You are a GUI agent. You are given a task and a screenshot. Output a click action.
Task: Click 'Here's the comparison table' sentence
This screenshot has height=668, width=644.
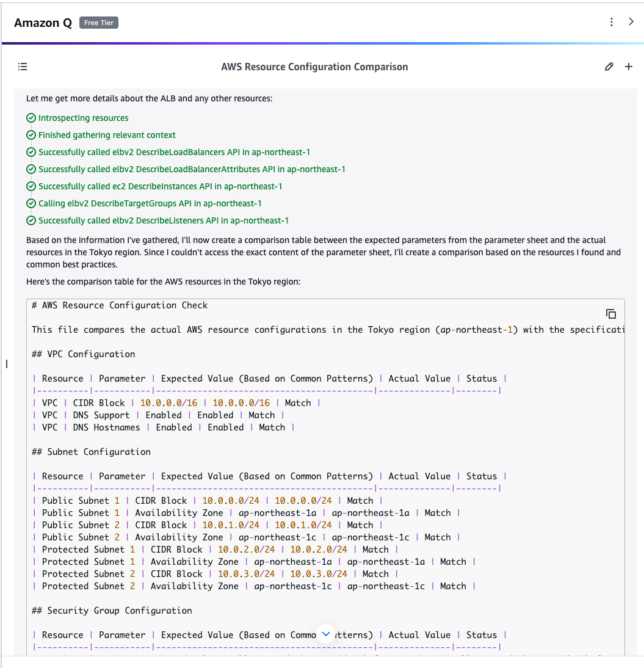click(163, 281)
